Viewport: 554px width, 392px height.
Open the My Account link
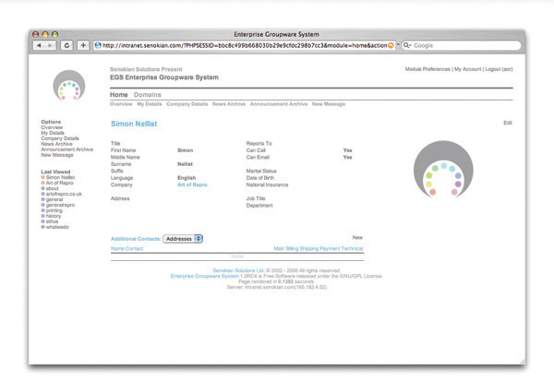(467, 69)
